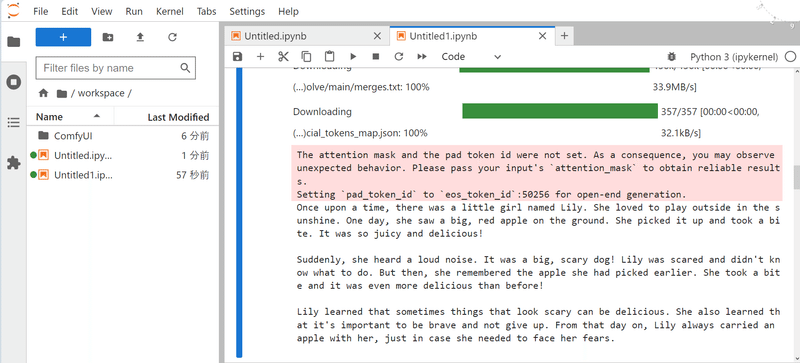Screen dimensions: 800x363
Task: Open the cell type Code dropdown
Action: click(x=471, y=57)
